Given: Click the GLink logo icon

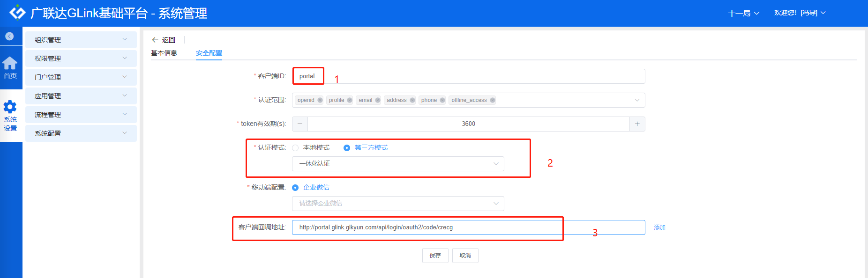Looking at the screenshot, I should click(x=17, y=13).
